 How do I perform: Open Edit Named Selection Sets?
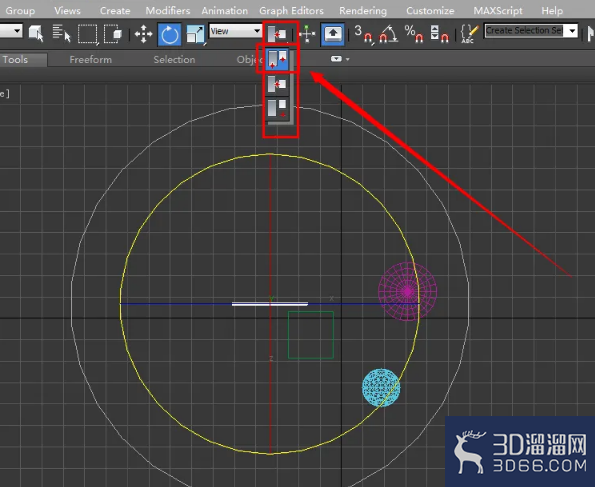click(469, 34)
